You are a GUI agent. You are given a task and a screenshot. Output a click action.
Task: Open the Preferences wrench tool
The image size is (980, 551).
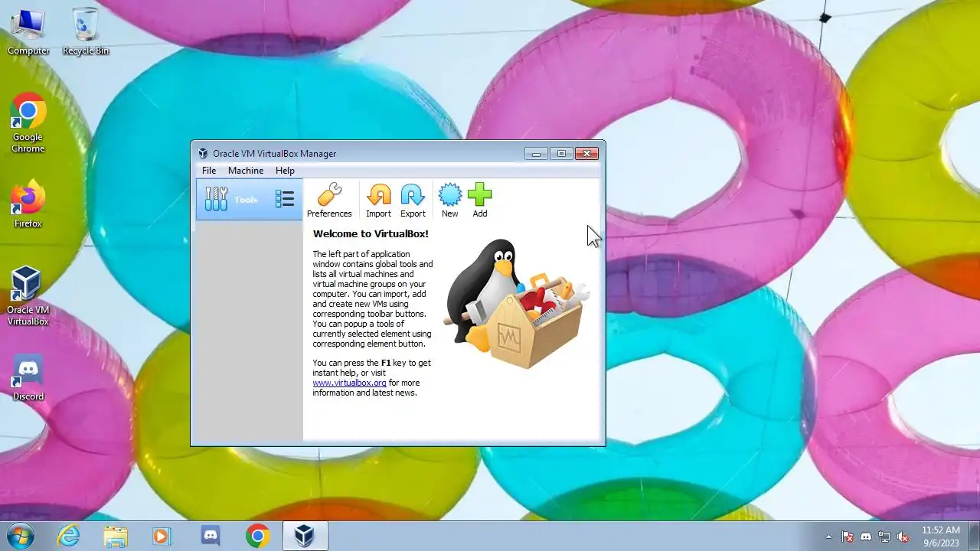coord(329,201)
